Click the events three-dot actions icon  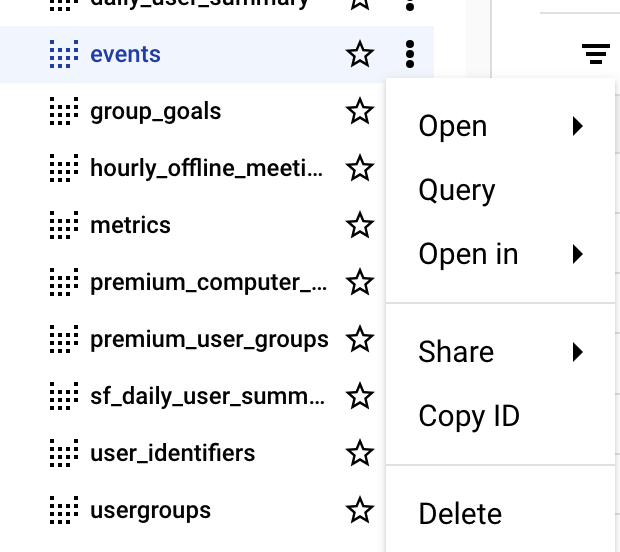(x=410, y=54)
